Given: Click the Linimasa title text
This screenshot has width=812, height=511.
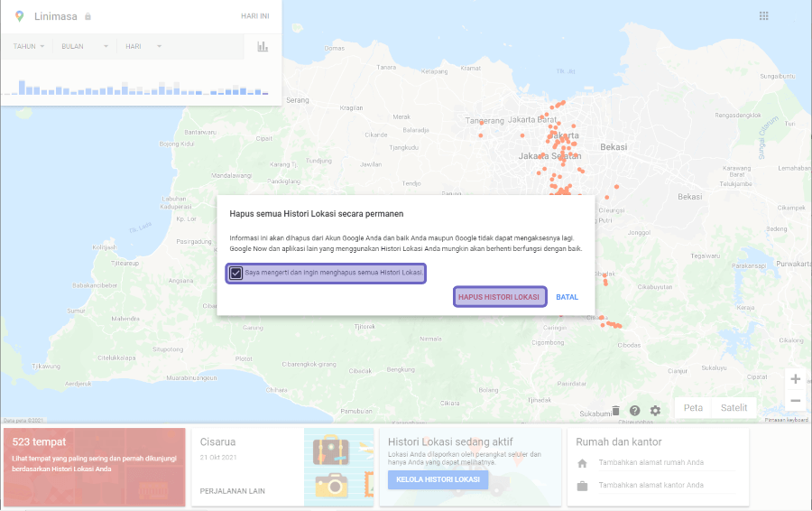Looking at the screenshot, I should [x=55, y=16].
